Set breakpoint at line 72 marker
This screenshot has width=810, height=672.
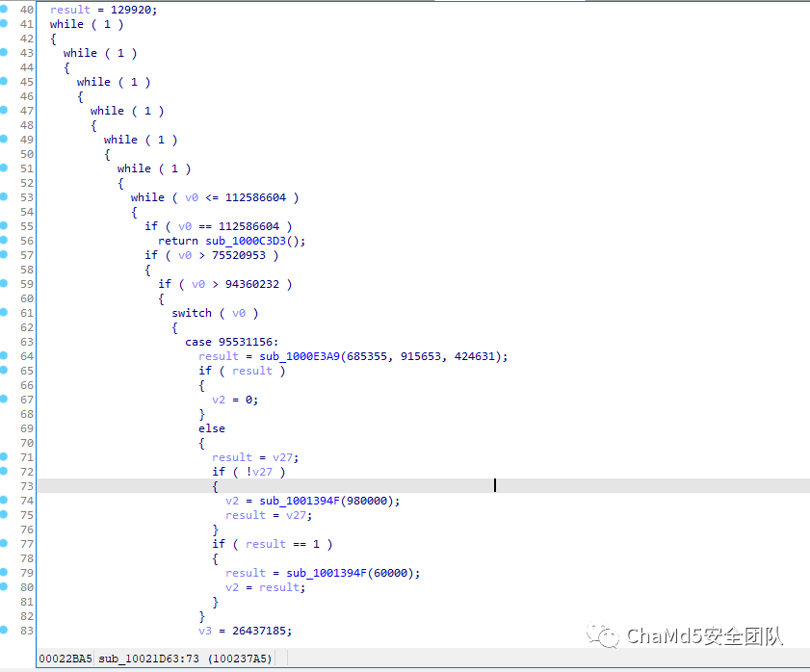3,471
